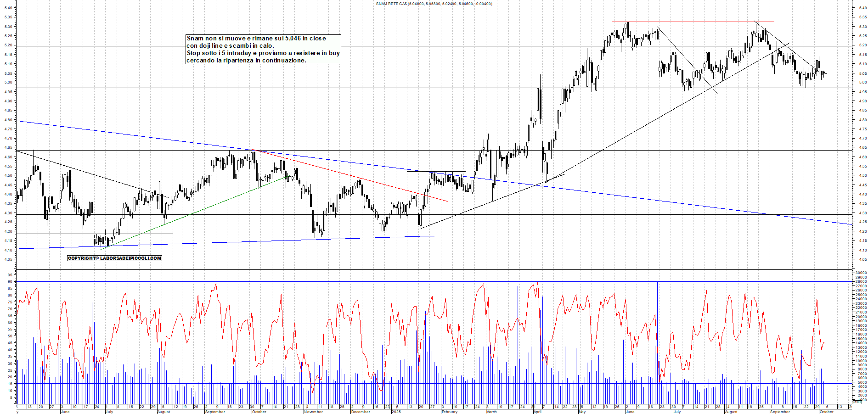Click the 30000 volume label on right axis
Viewport: 868px width, 414px height.
point(861,273)
